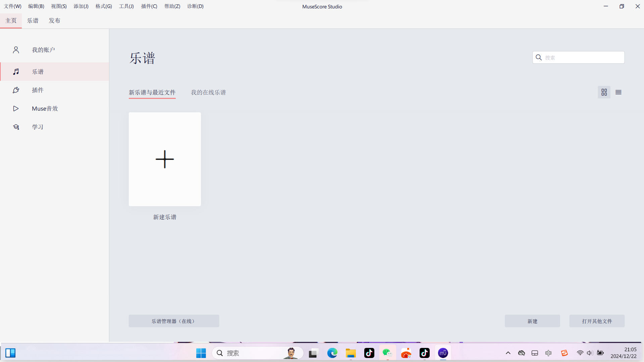This screenshot has width=644, height=362.
Task: Open Task View icon in taskbar
Action: click(x=313, y=353)
